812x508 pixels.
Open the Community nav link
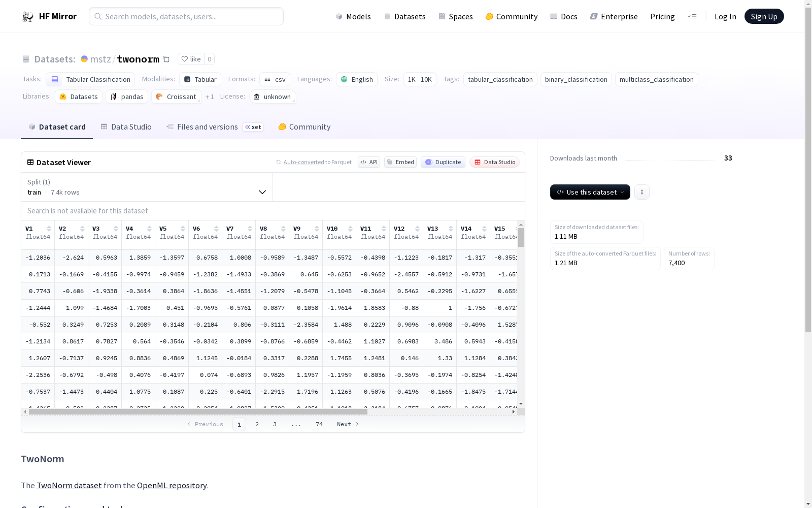coord(512,16)
